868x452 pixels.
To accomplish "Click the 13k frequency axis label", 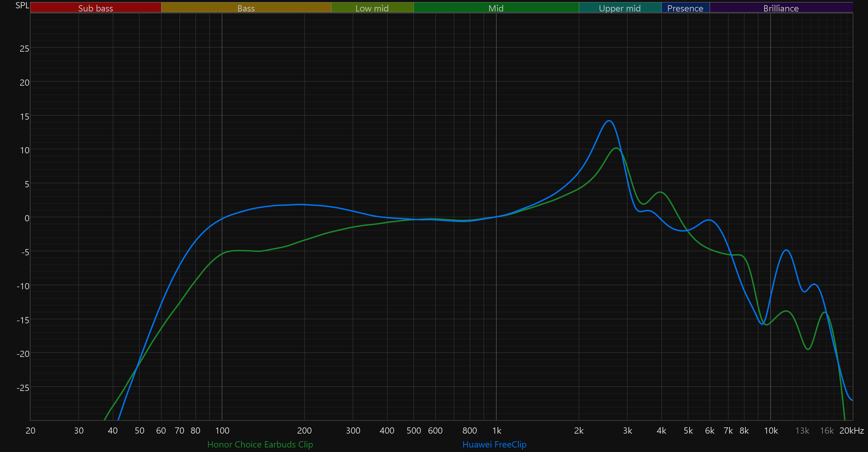I will pyautogui.click(x=802, y=431).
